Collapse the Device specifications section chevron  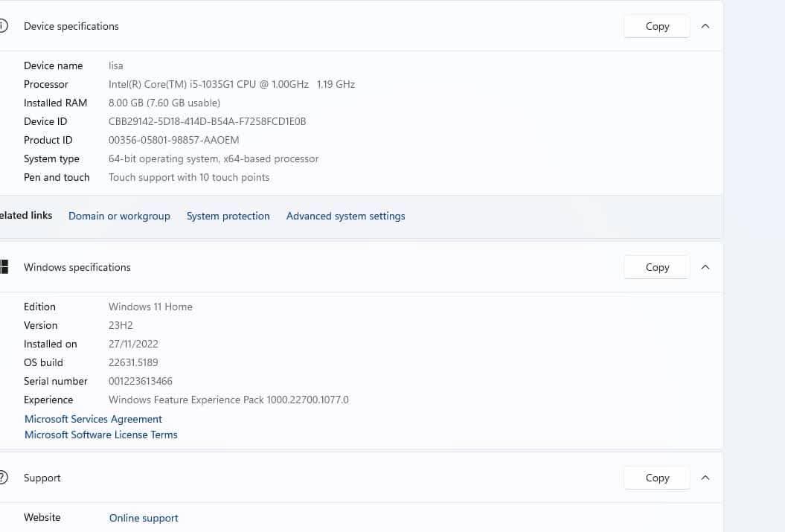pyautogui.click(x=705, y=26)
